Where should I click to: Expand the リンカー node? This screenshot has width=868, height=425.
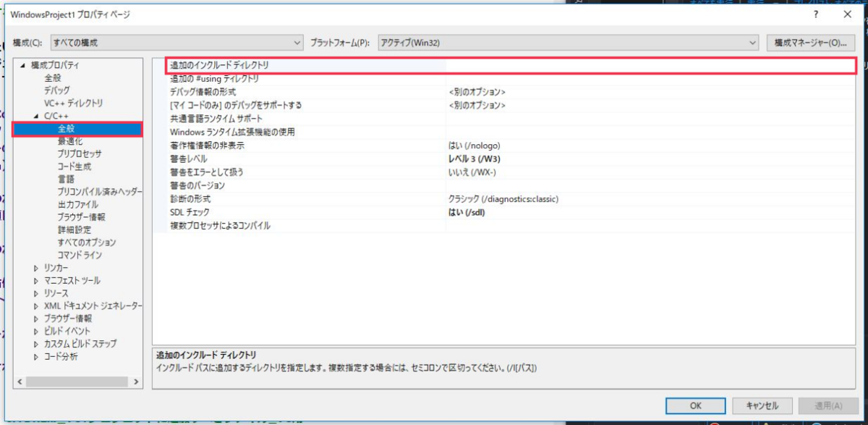coord(36,268)
